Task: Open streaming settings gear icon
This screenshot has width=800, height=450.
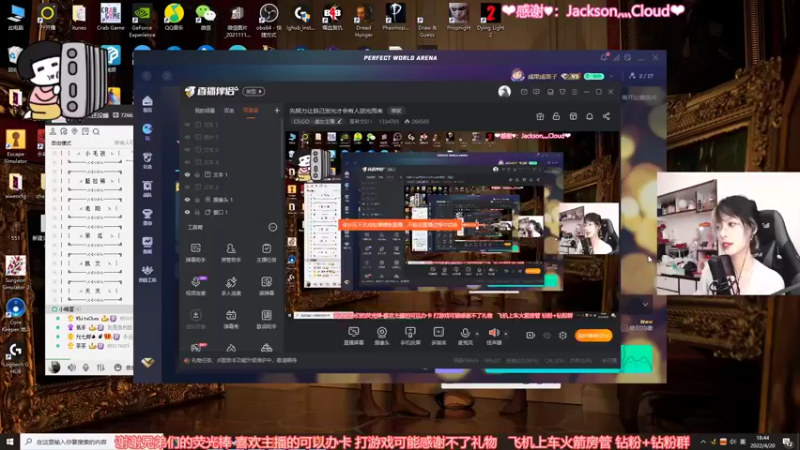Action: (563, 335)
